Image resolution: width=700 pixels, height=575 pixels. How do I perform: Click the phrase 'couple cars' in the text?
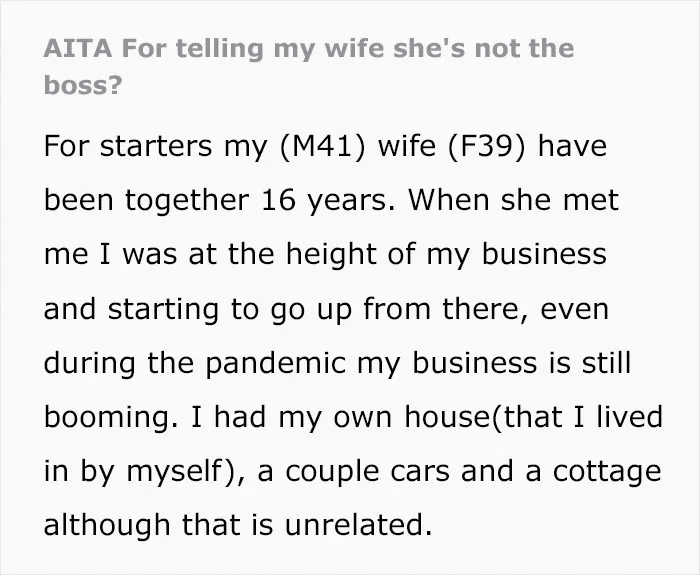(x=367, y=472)
